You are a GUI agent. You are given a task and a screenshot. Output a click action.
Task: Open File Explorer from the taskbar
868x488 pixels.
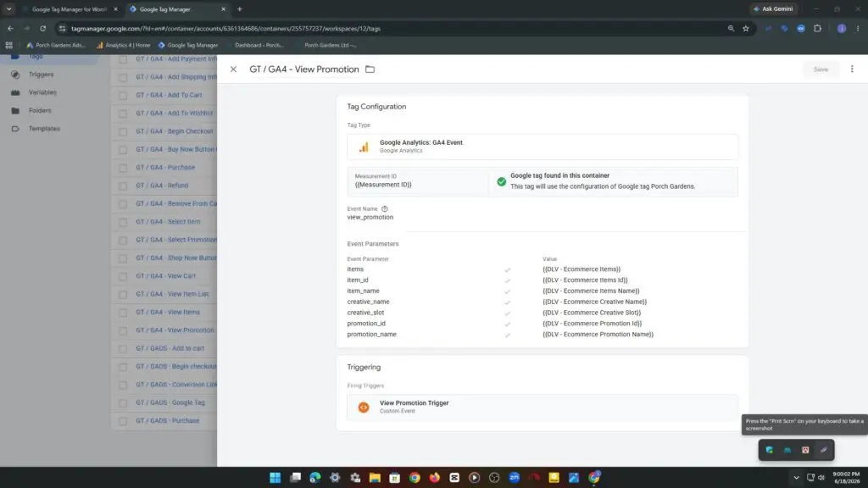375,478
